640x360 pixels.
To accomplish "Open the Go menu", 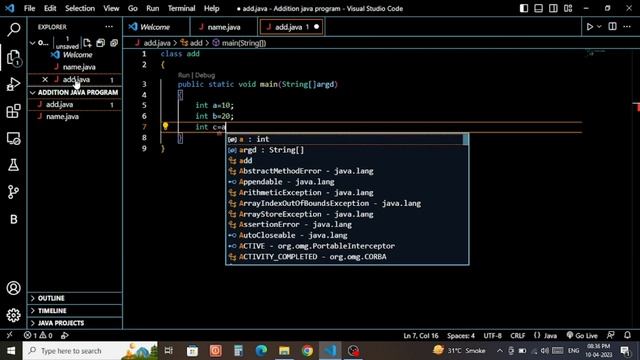I will click(133, 8).
